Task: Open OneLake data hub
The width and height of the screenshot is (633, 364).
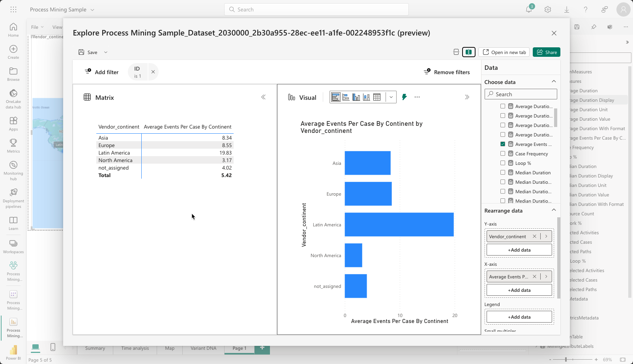Action: pos(13,99)
